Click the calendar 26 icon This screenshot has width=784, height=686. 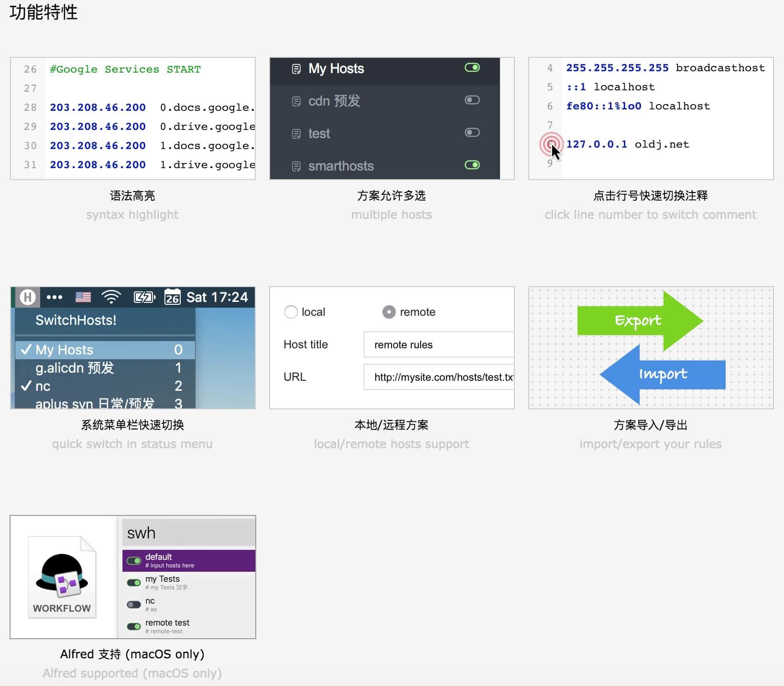172,297
